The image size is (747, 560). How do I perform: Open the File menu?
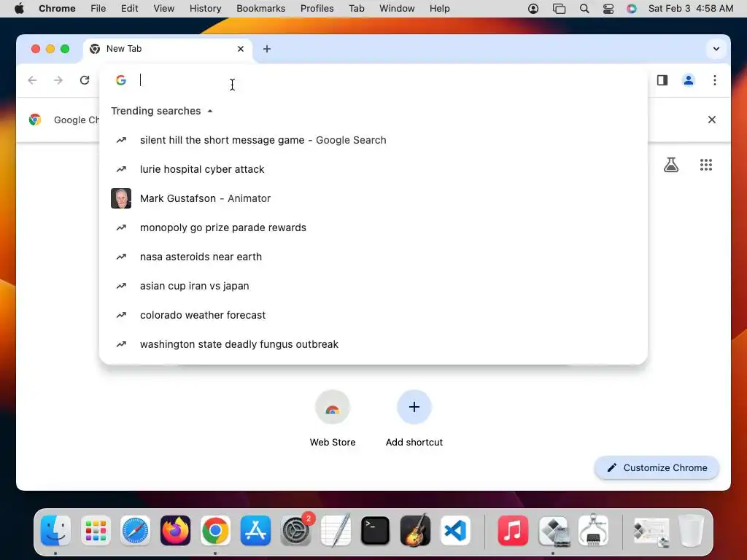tap(98, 9)
